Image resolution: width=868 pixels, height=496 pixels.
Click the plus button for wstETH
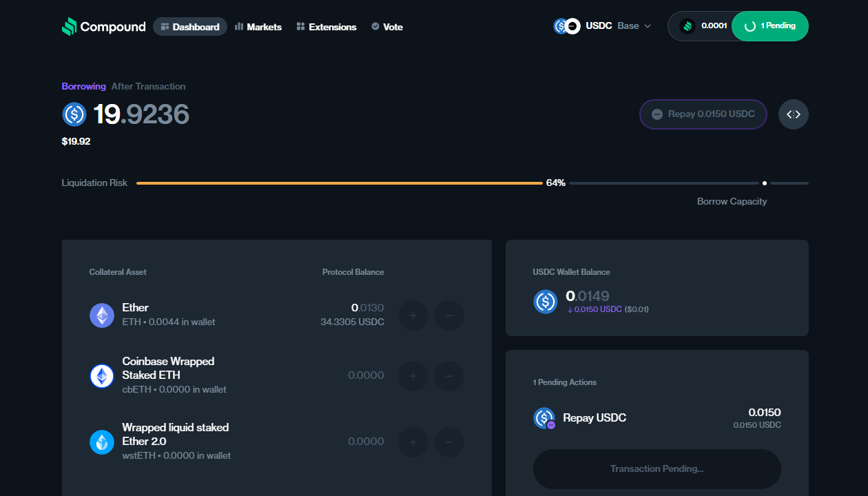(x=413, y=442)
